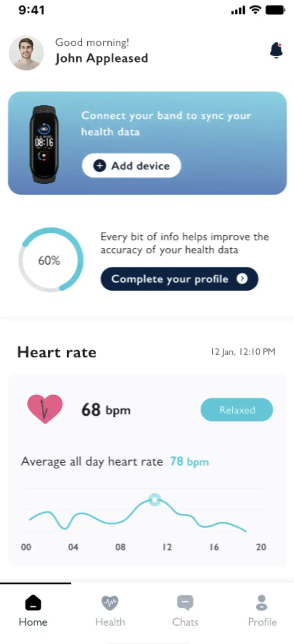
Task: Tap the fitness band image
Action: pyautogui.click(x=44, y=144)
